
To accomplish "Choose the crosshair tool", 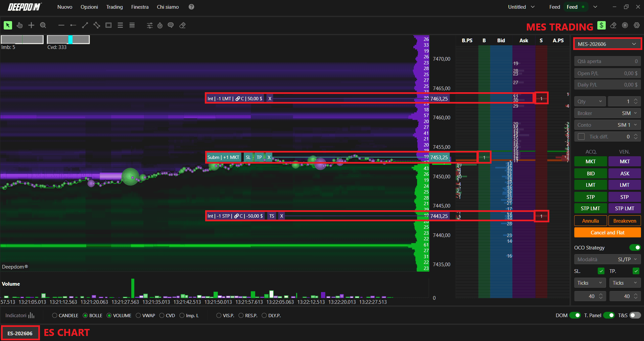I will [x=31, y=25].
